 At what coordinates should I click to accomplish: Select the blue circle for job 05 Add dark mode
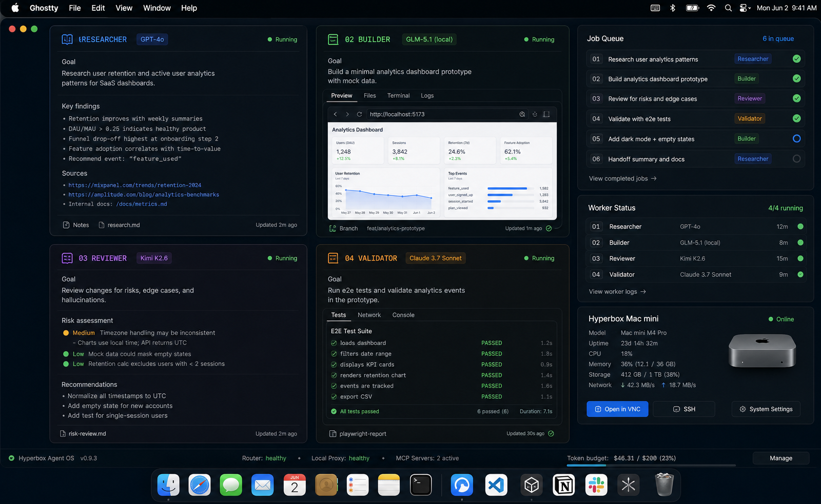pos(797,138)
